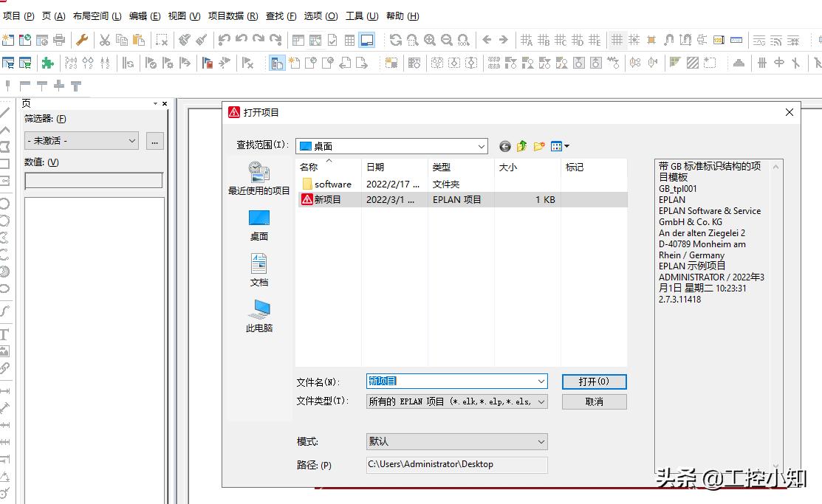Click the Zoom in magnifier icon
Screen dimensions: 822x504
(x=430, y=40)
